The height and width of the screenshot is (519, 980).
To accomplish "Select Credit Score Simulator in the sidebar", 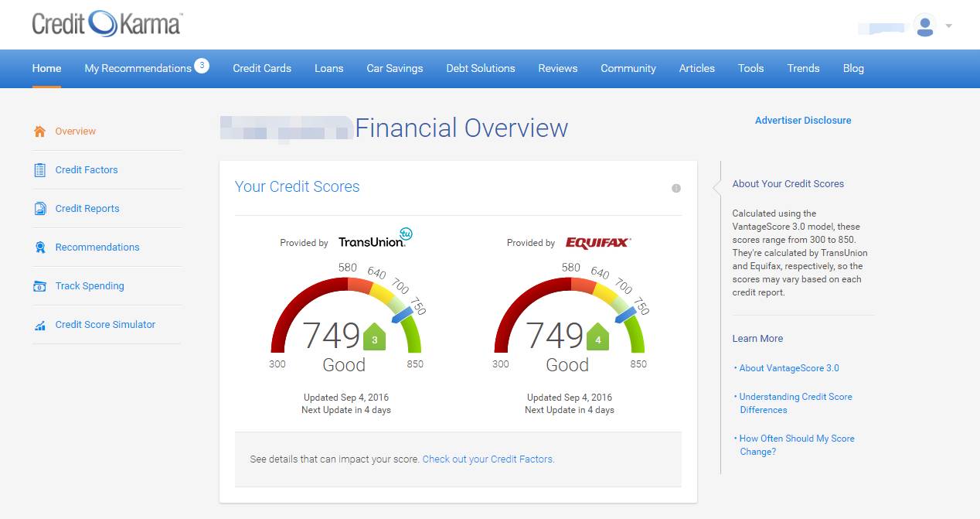I will [x=105, y=325].
